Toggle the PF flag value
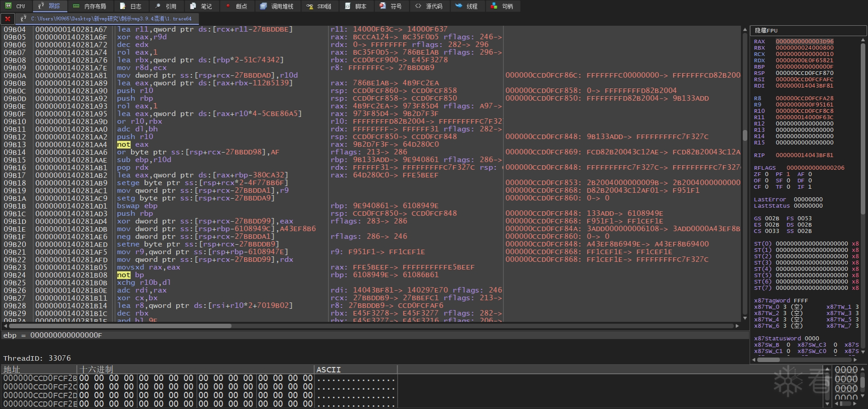 tap(788, 174)
